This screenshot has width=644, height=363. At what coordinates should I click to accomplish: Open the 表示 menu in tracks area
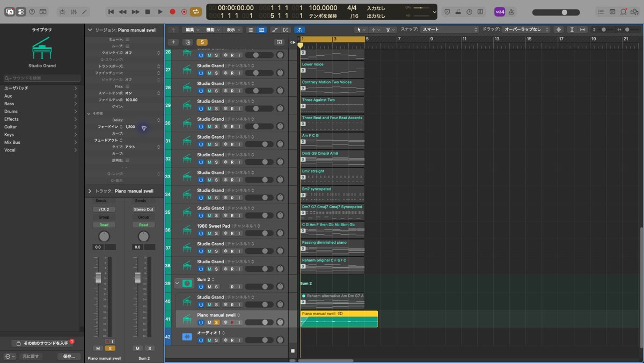[x=233, y=30]
